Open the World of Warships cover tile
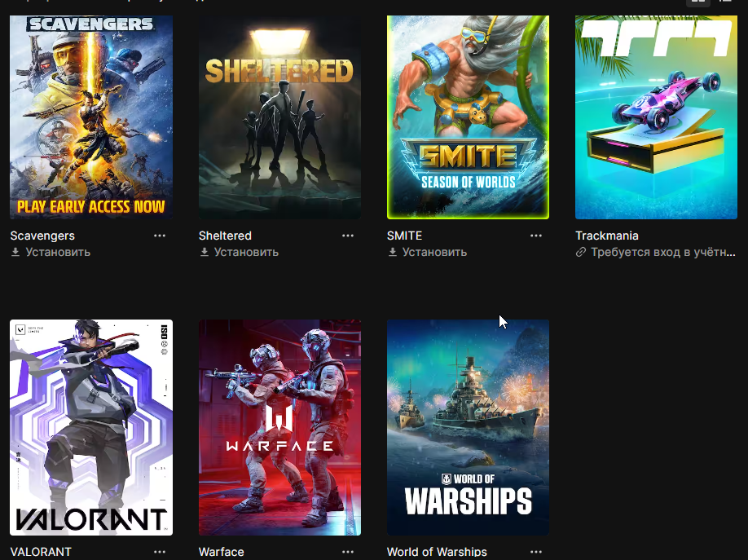The height and width of the screenshot is (560, 748). (468, 427)
